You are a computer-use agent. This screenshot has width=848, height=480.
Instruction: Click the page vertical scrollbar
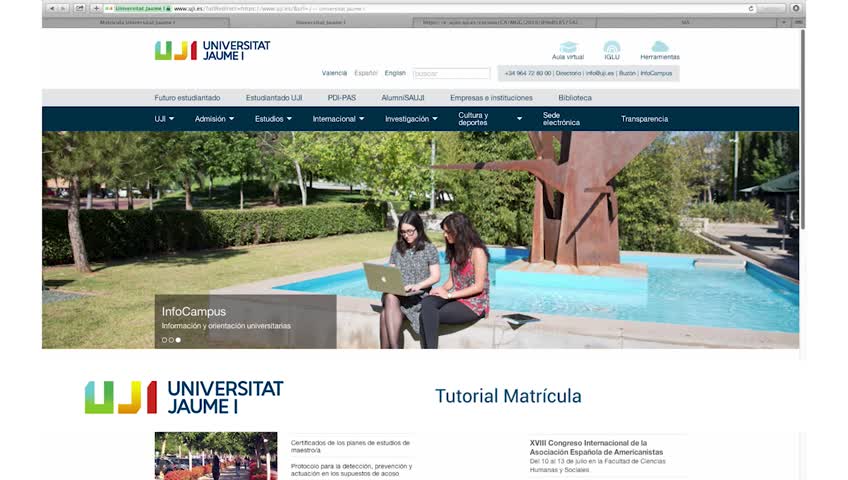click(803, 130)
